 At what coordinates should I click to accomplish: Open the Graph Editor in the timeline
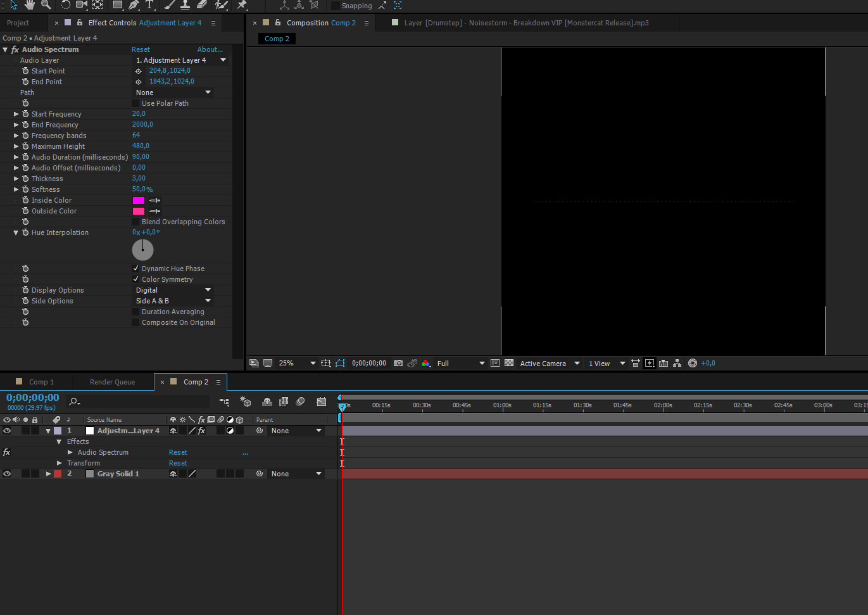322,402
